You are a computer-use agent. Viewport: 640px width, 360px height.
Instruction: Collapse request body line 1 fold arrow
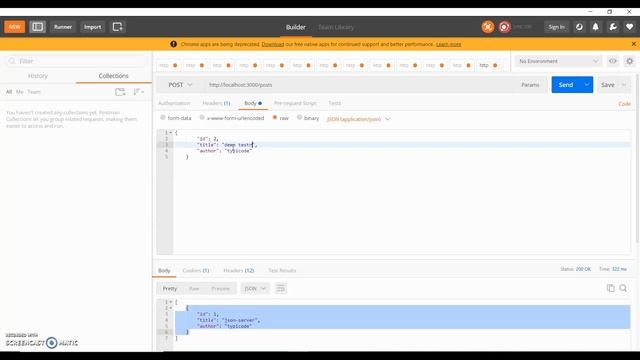pos(171,133)
